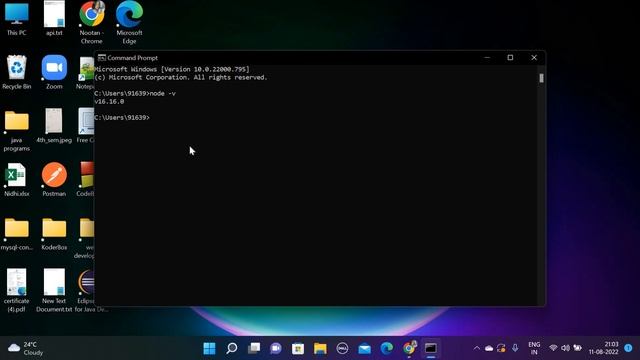
Task: Click the 'C:\Users\91639>node -v' line
Action: 135,93
